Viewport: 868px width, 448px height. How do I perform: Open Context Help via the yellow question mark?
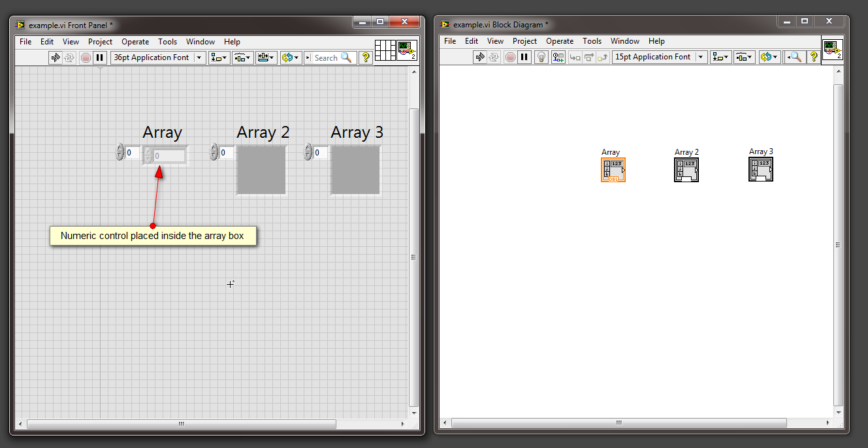(365, 57)
